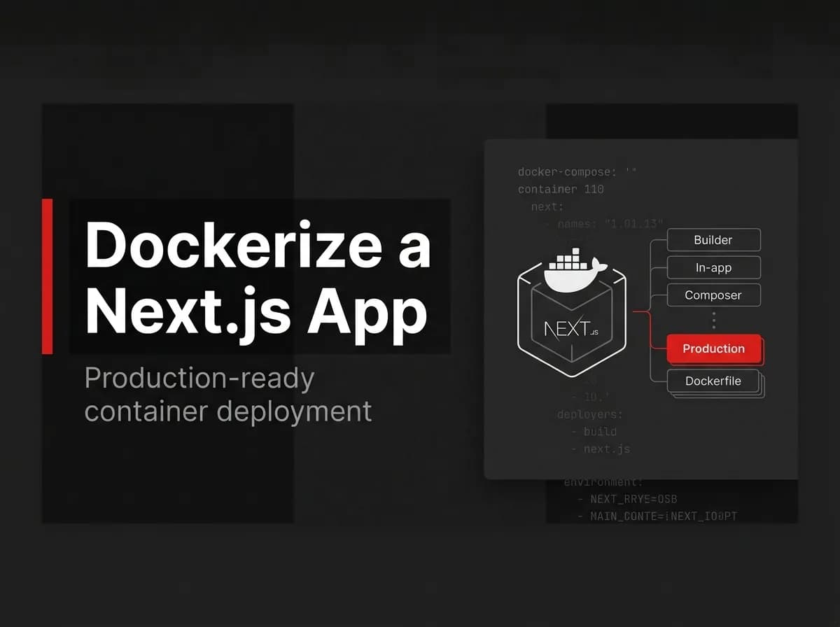Click the MAIN_CONTE code line
840x627 pixels.
657,516
